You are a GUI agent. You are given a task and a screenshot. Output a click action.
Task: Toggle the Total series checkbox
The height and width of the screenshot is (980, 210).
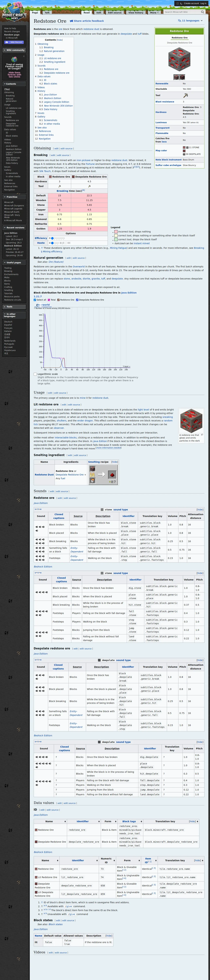tap(49, 300)
